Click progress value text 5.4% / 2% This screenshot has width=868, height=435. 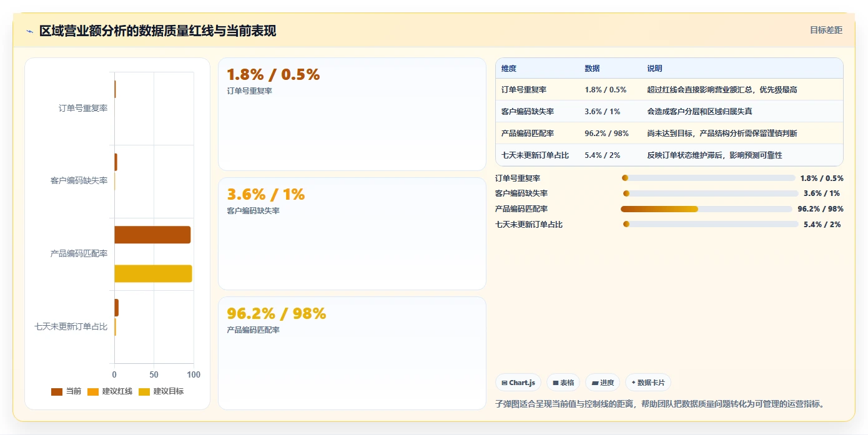pos(822,225)
